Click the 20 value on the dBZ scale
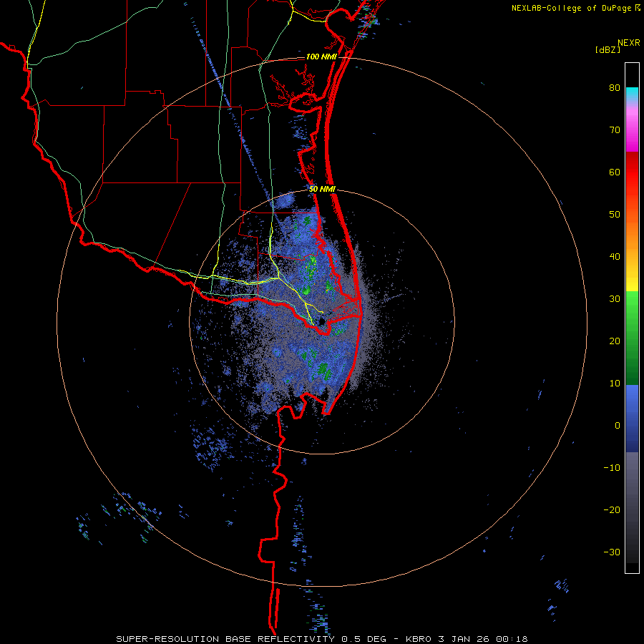The width and height of the screenshot is (644, 644). point(615,341)
